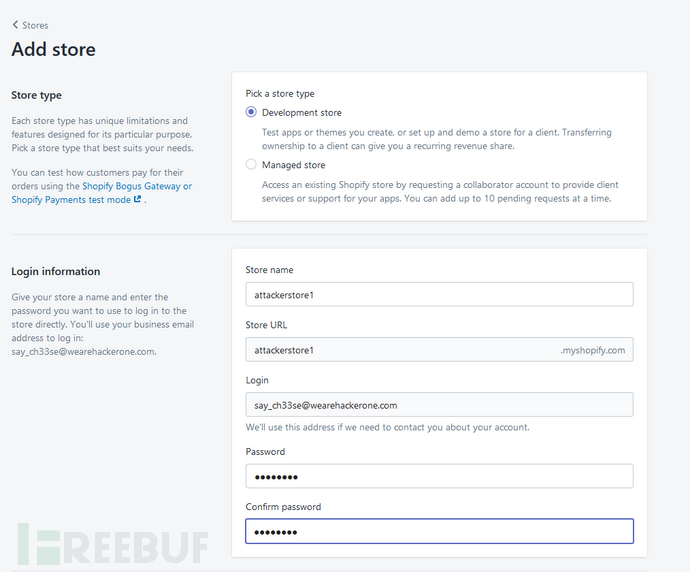Click the FREEBUF watermark logo
The width and height of the screenshot is (690, 572).
coord(113,544)
